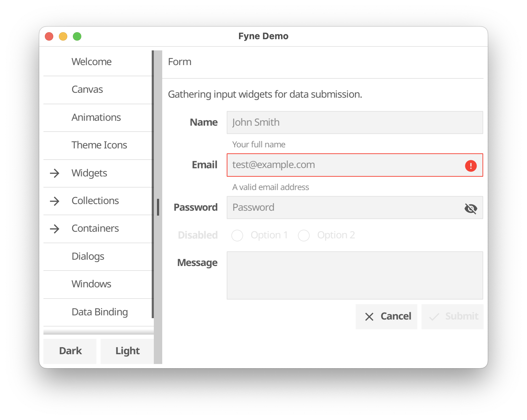
Task: Click the Containers label
Action: pyautogui.click(x=95, y=229)
